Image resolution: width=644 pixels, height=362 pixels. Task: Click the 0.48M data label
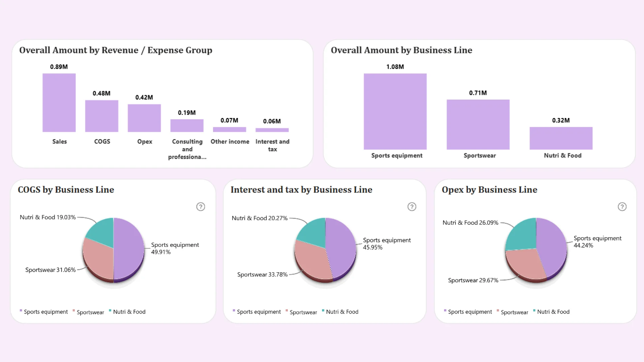(x=102, y=93)
